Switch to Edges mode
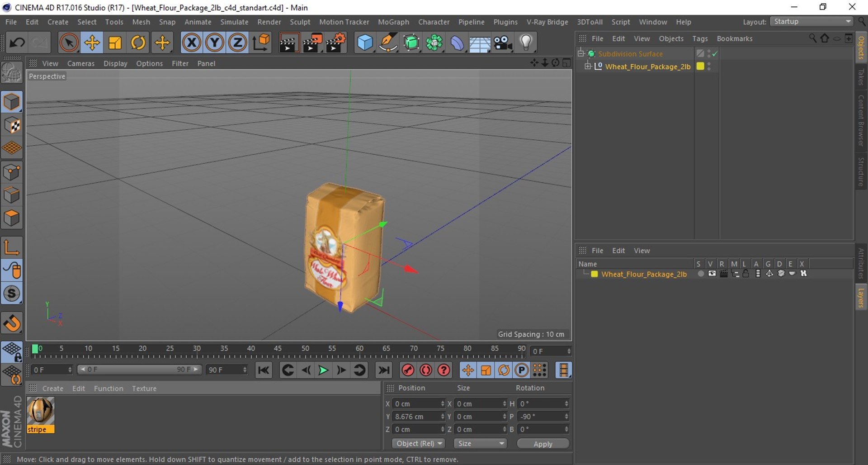Screen dimensions: 868x465 (12, 195)
